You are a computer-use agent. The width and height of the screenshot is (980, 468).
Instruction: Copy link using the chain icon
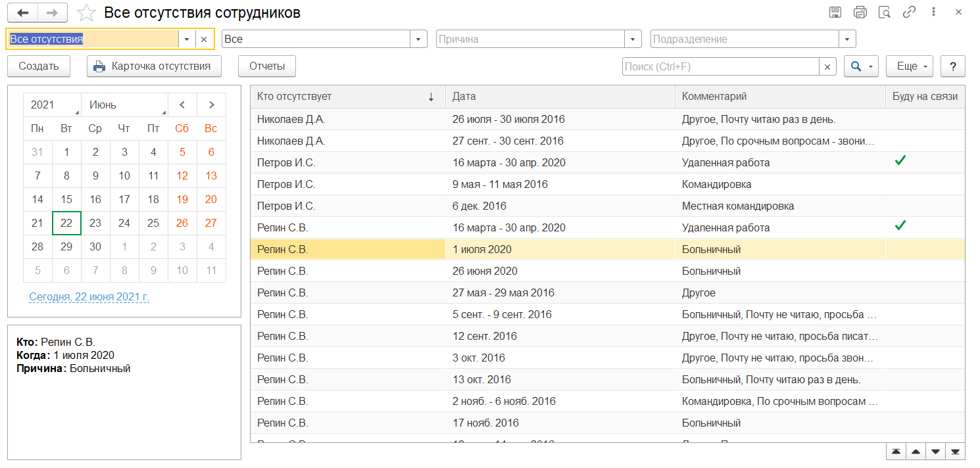coord(910,12)
